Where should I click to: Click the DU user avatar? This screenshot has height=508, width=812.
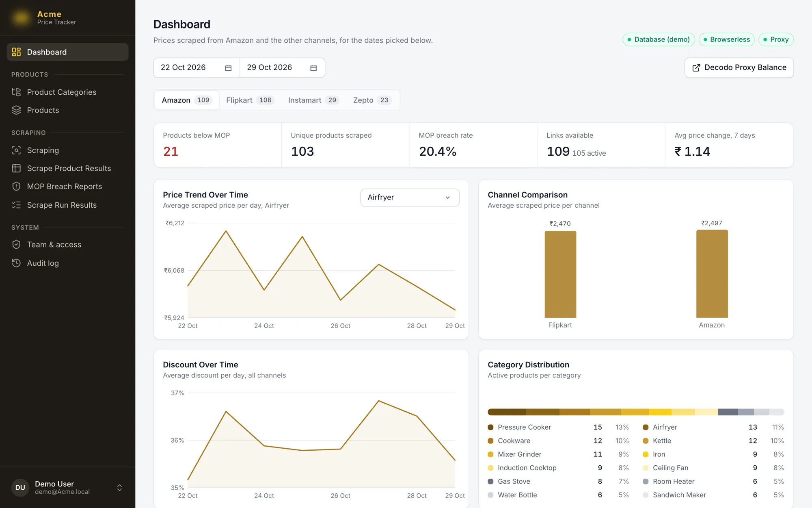coord(20,488)
